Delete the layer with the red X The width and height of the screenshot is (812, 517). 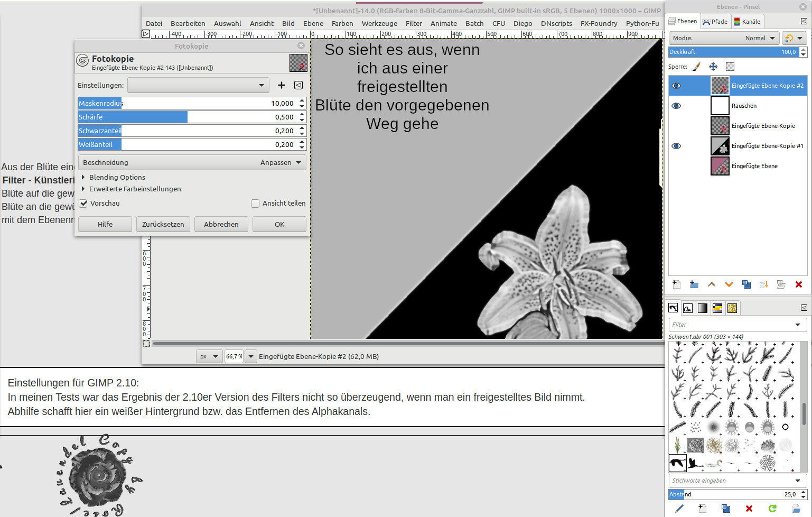pos(799,284)
